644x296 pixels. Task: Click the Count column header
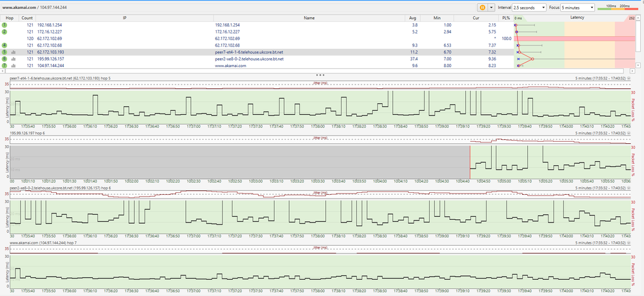(x=26, y=18)
